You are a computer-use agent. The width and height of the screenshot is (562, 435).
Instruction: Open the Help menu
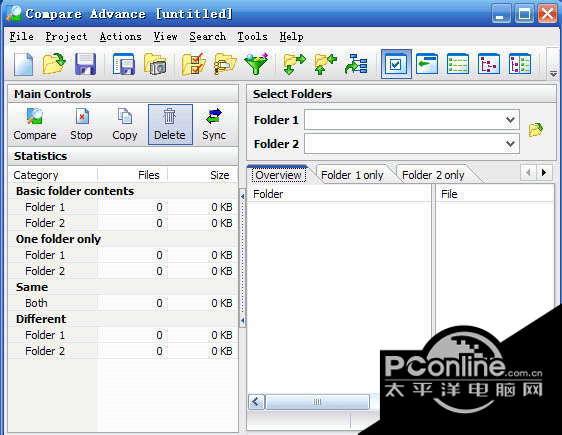291,37
